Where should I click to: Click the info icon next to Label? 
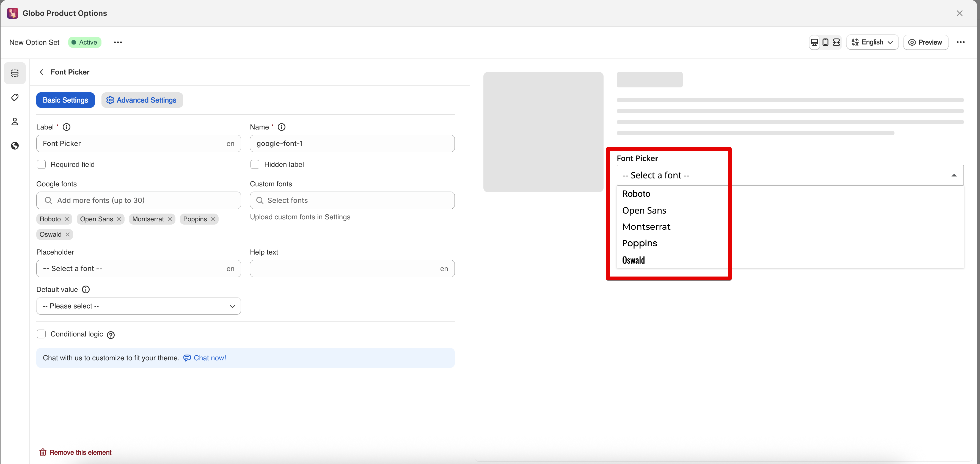point(67,127)
